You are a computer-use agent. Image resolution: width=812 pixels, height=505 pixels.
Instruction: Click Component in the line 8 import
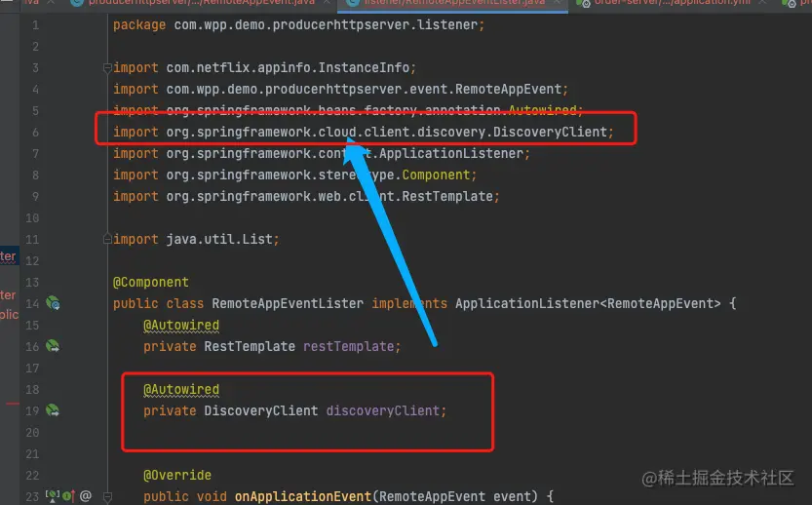[x=436, y=175]
